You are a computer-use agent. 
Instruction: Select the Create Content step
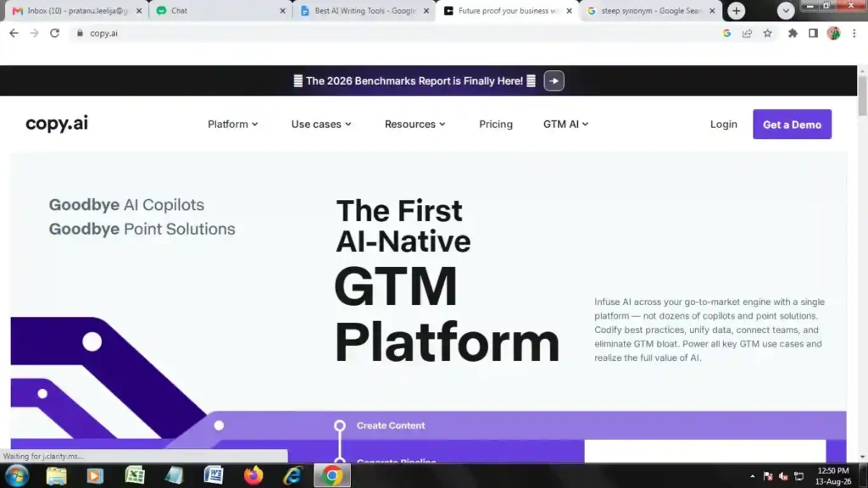pyautogui.click(x=390, y=425)
